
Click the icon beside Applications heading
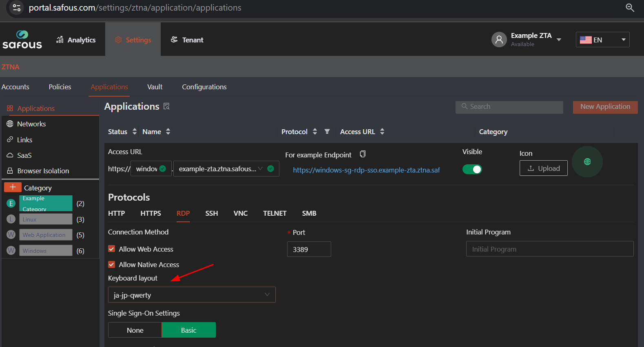point(166,106)
